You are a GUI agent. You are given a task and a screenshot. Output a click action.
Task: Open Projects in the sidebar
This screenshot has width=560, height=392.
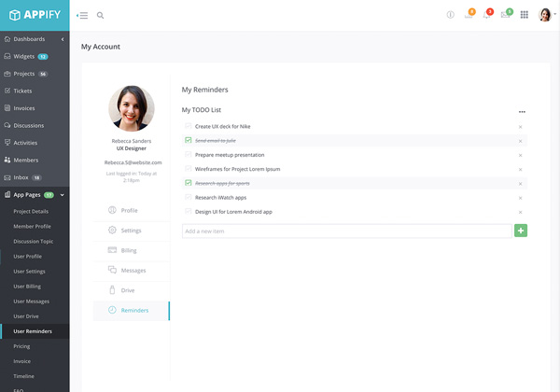[x=35, y=74]
